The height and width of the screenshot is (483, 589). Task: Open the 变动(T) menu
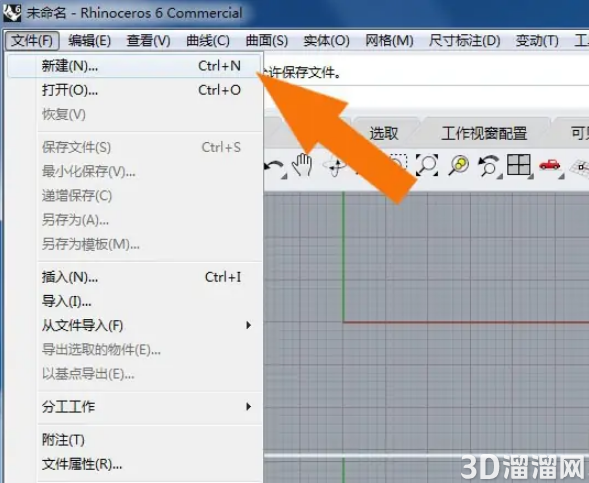537,41
